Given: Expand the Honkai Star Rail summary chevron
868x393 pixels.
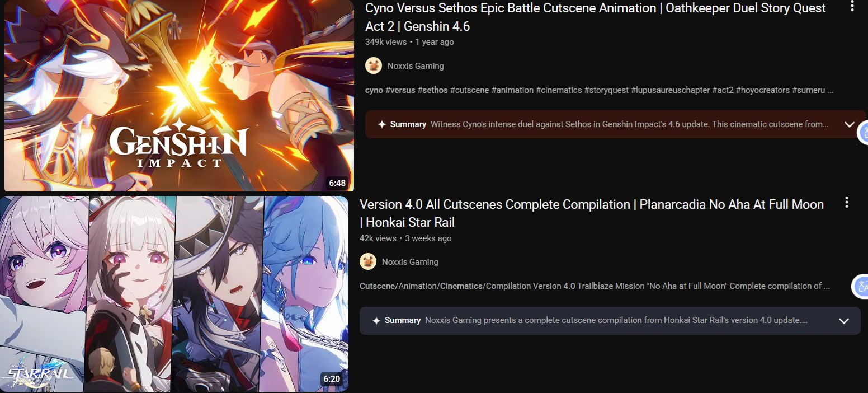Looking at the screenshot, I should 844,321.
